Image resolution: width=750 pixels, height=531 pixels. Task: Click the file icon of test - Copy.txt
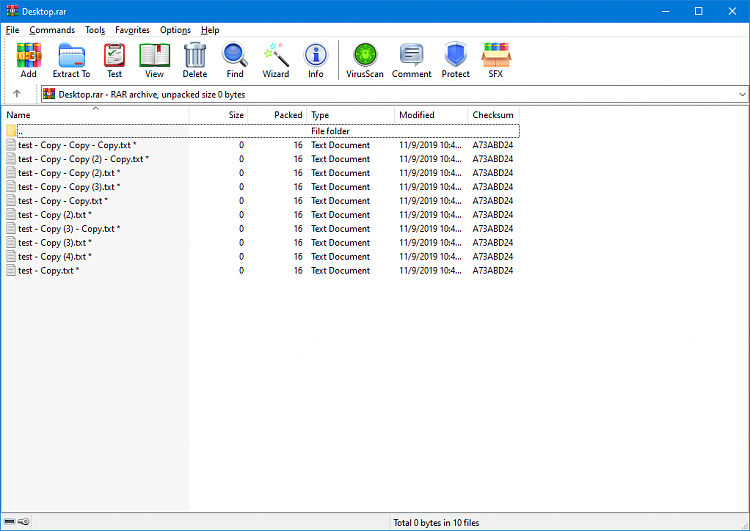(x=11, y=270)
